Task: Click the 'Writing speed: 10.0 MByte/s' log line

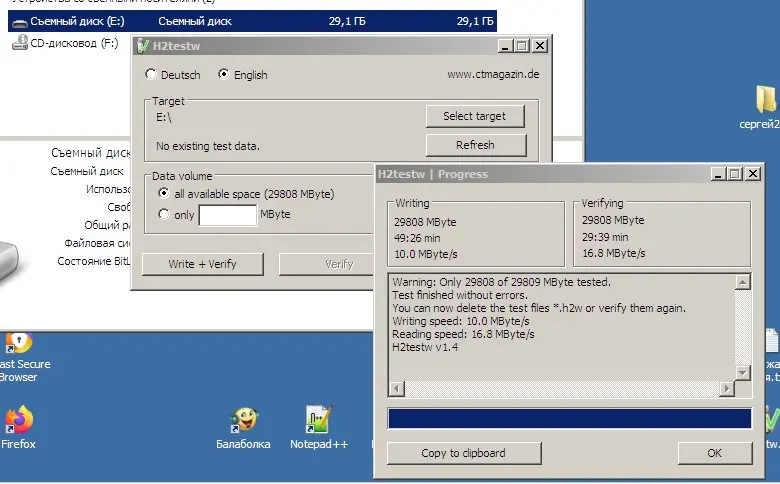Action: 461,321
